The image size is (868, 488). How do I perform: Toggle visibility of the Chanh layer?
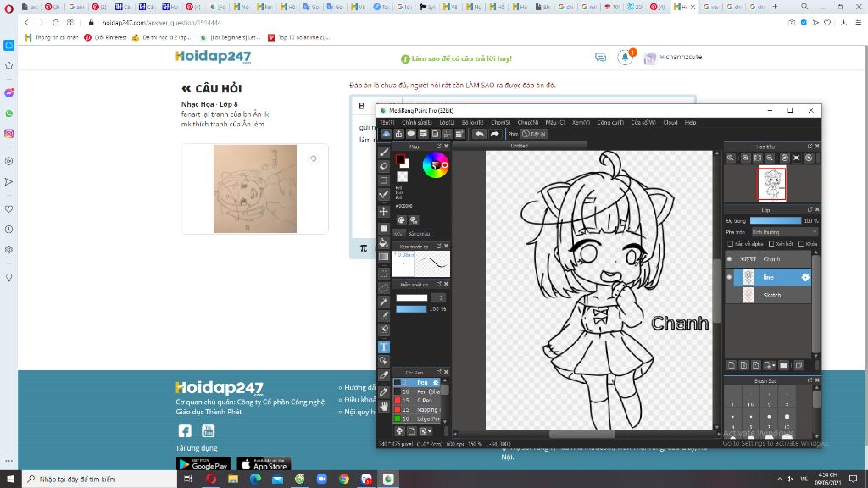(729, 259)
